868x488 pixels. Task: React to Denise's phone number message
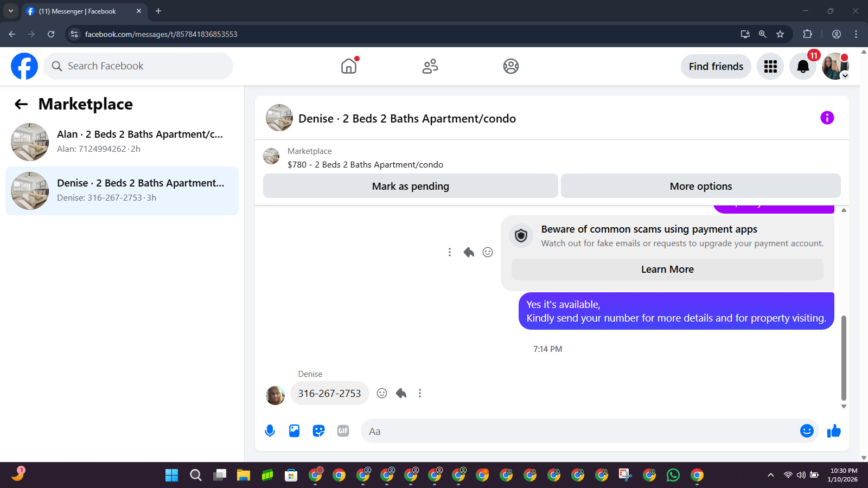click(x=382, y=393)
